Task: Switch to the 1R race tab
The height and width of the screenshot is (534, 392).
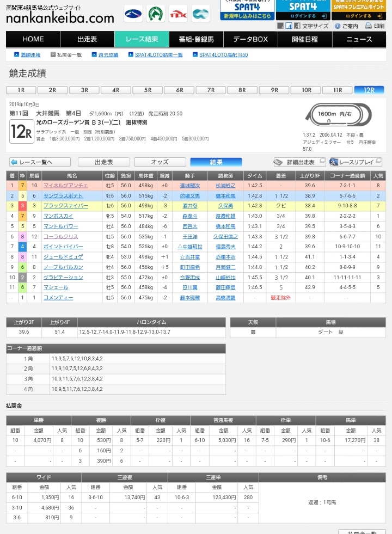Action: tap(21, 90)
